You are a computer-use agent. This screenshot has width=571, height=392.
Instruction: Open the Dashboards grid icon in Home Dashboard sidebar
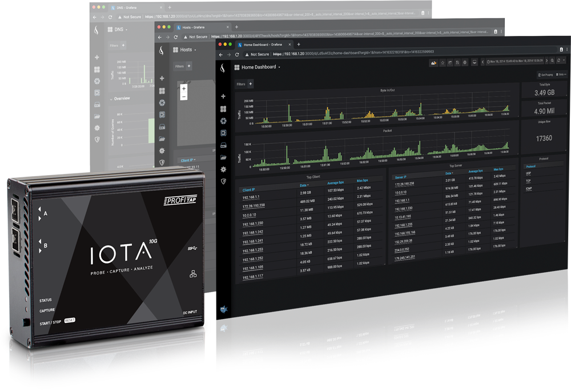(223, 109)
